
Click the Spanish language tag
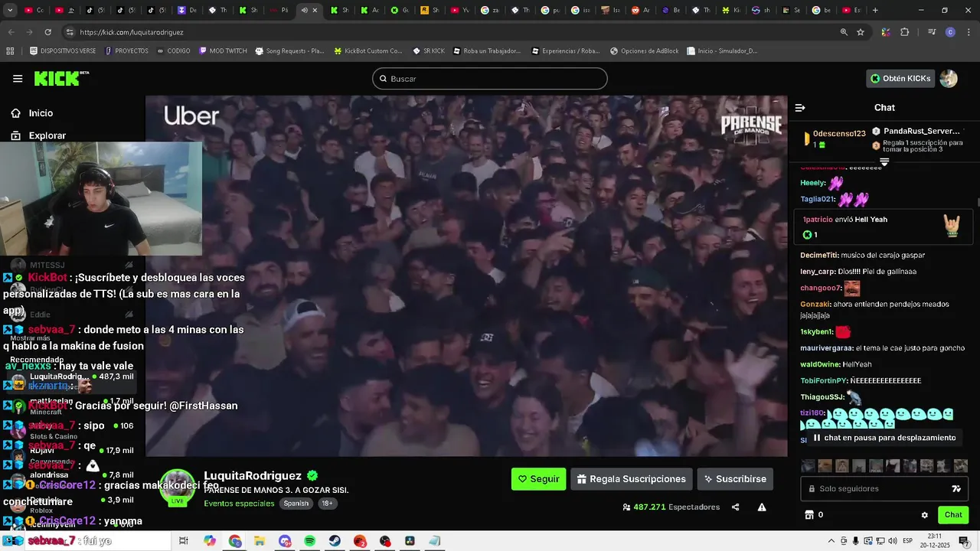point(296,504)
